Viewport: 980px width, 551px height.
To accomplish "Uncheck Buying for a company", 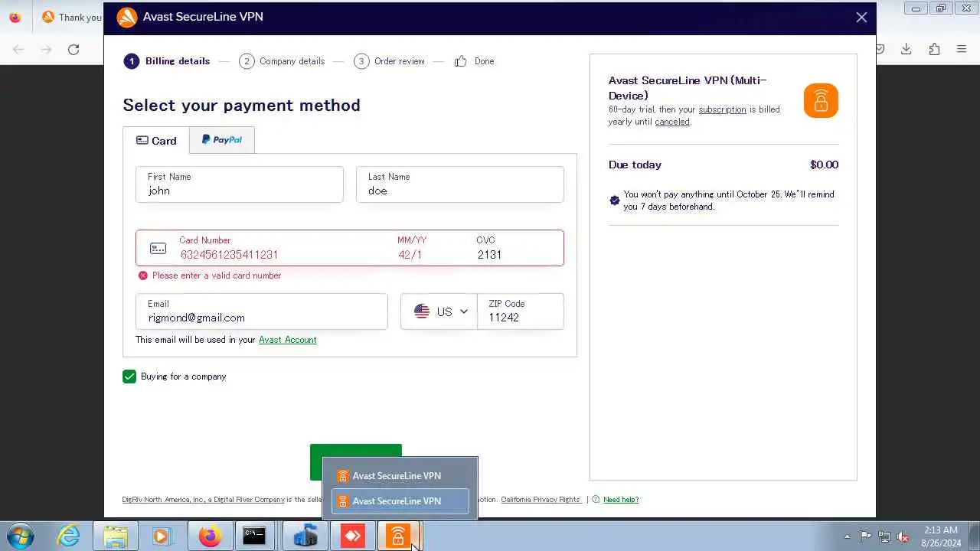I will 129,377.
